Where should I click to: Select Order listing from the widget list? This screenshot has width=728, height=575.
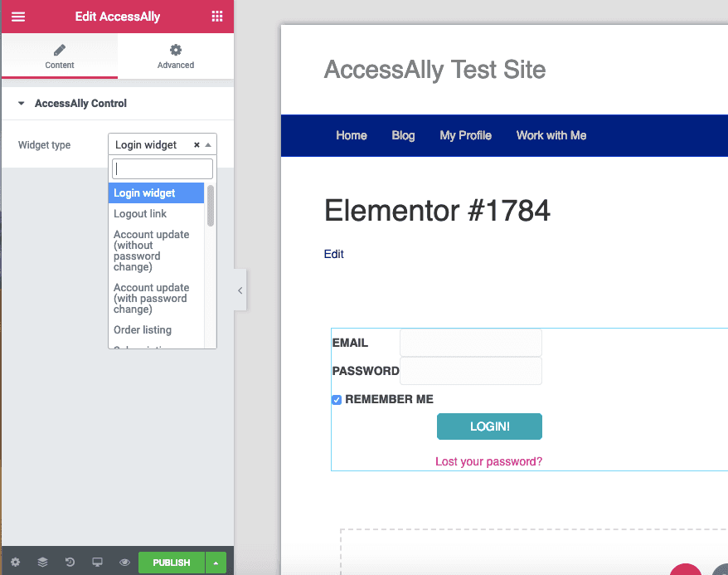click(x=141, y=329)
